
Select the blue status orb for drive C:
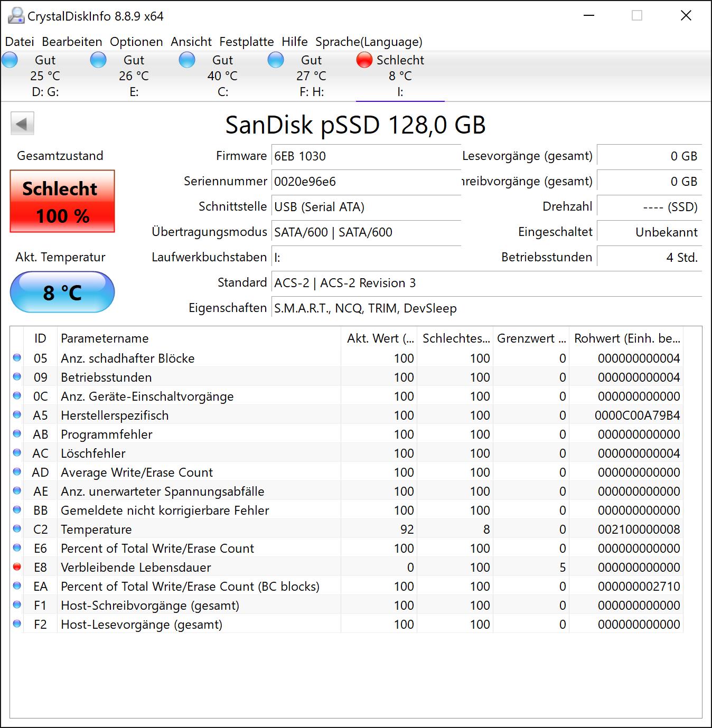tap(188, 60)
